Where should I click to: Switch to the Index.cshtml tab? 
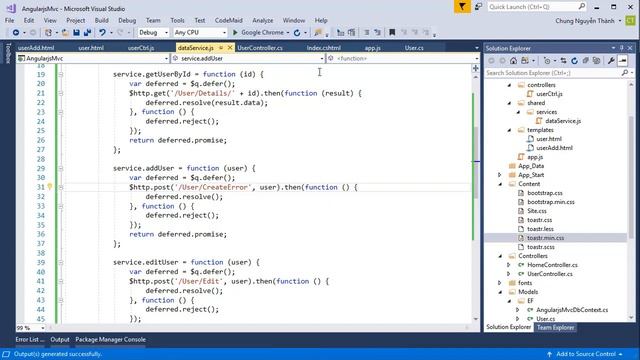324,48
